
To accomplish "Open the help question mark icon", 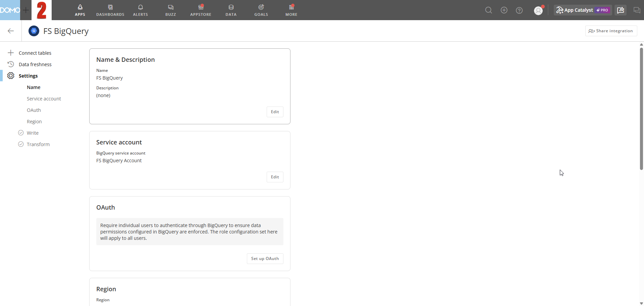I will click(519, 10).
